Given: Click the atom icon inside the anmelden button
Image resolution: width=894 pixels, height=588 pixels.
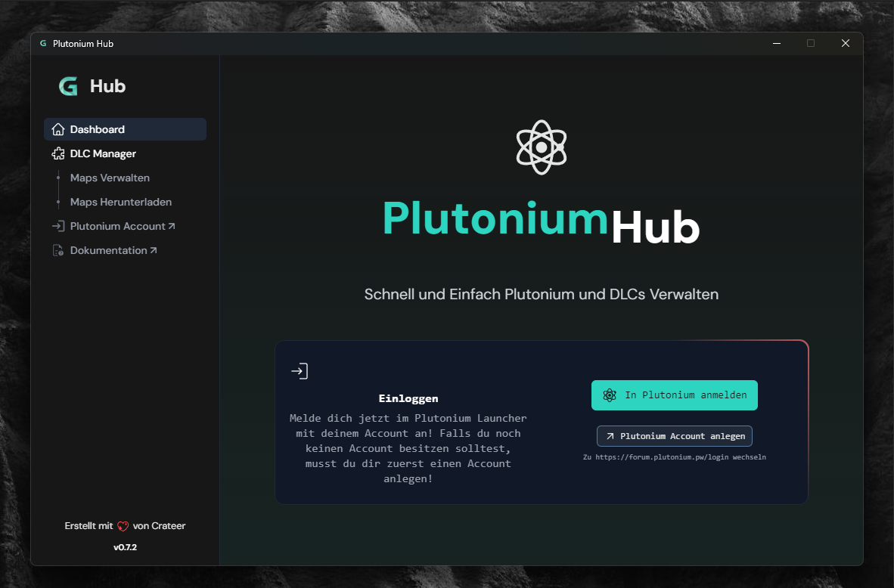Looking at the screenshot, I should click(610, 395).
